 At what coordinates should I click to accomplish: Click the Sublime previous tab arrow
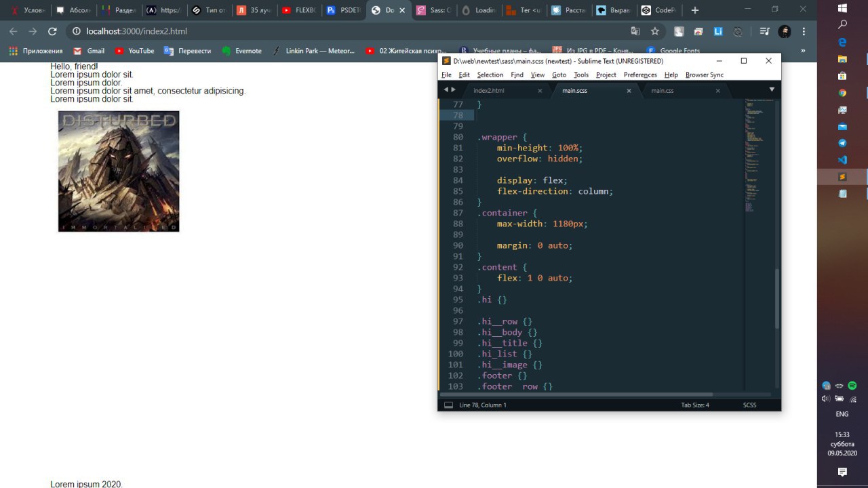pyautogui.click(x=446, y=89)
